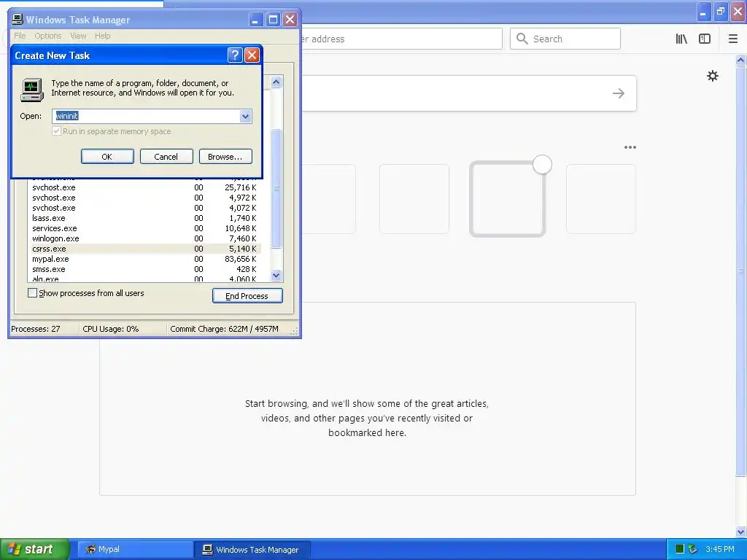Minimize the Windows Task Manager window
Screen dimensions: 747x560
(x=256, y=20)
